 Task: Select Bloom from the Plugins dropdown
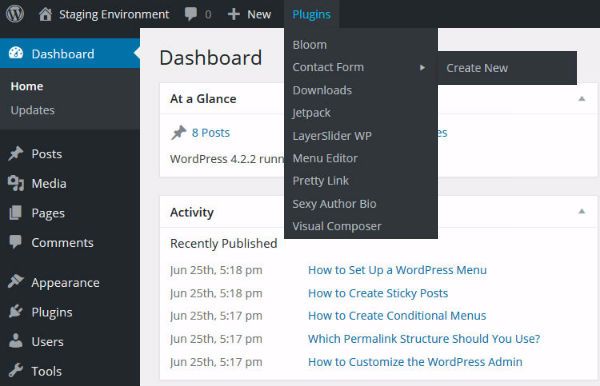(x=310, y=45)
